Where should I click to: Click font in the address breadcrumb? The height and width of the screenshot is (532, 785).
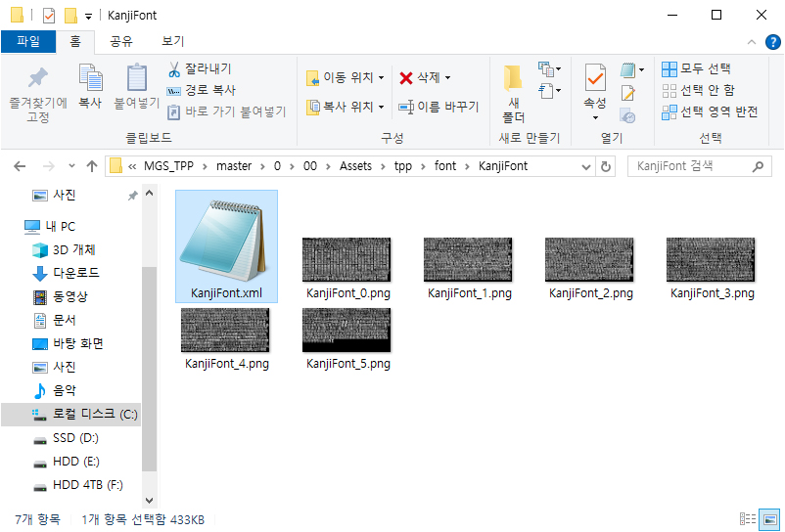coord(445,166)
